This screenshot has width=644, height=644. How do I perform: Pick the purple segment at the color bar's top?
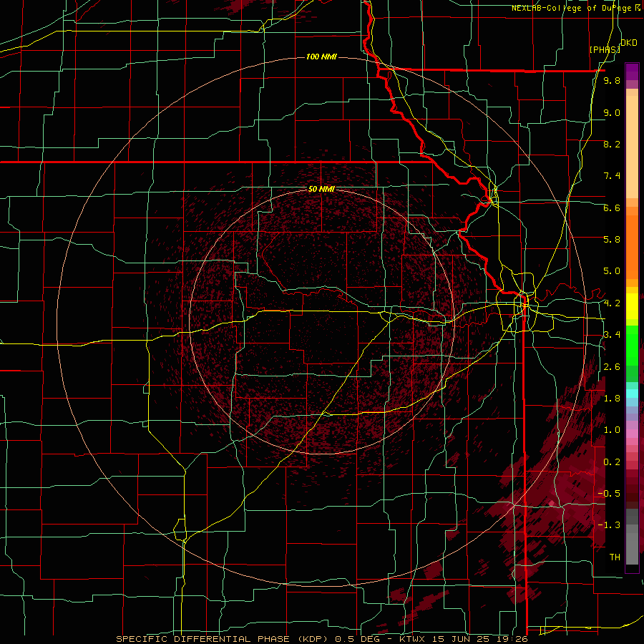632,72
